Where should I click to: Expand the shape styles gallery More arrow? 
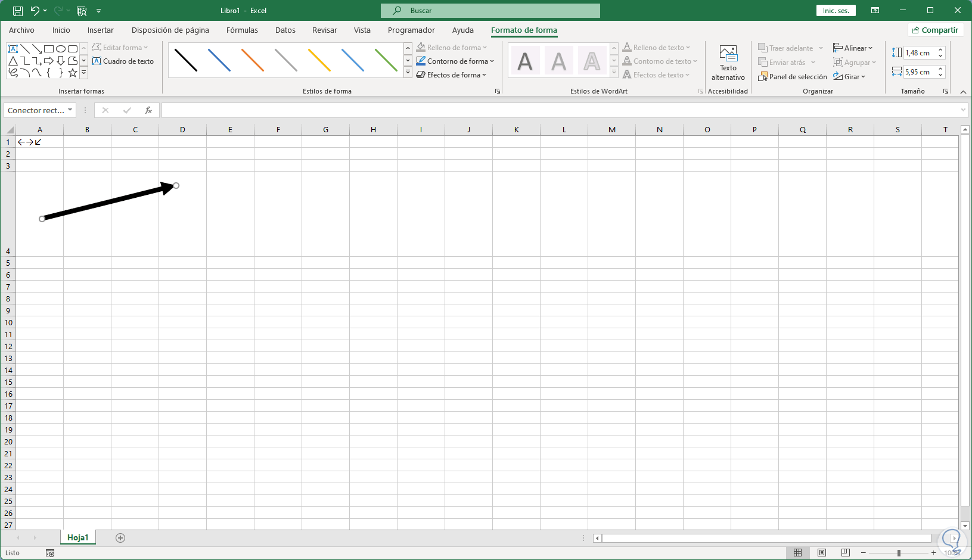[x=408, y=72]
